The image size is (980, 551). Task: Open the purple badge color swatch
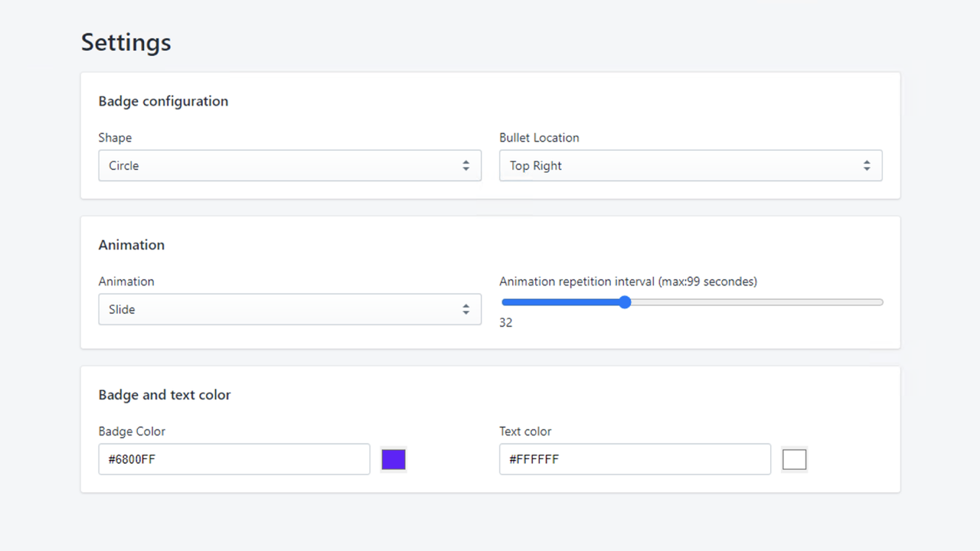(394, 459)
